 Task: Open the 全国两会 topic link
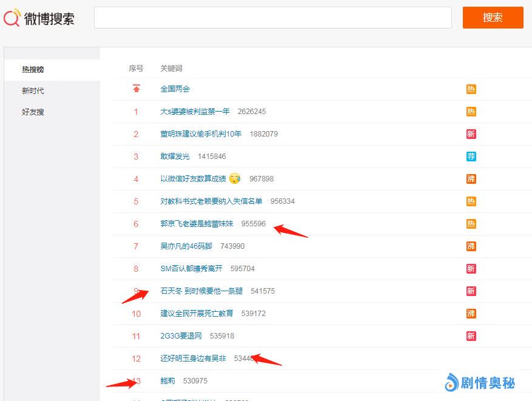tap(175, 89)
